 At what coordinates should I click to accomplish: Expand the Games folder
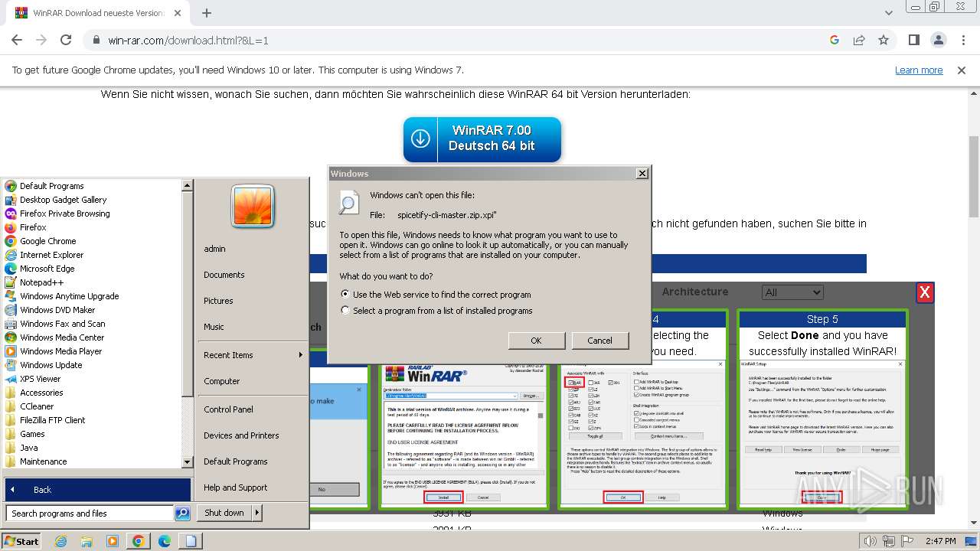point(32,434)
